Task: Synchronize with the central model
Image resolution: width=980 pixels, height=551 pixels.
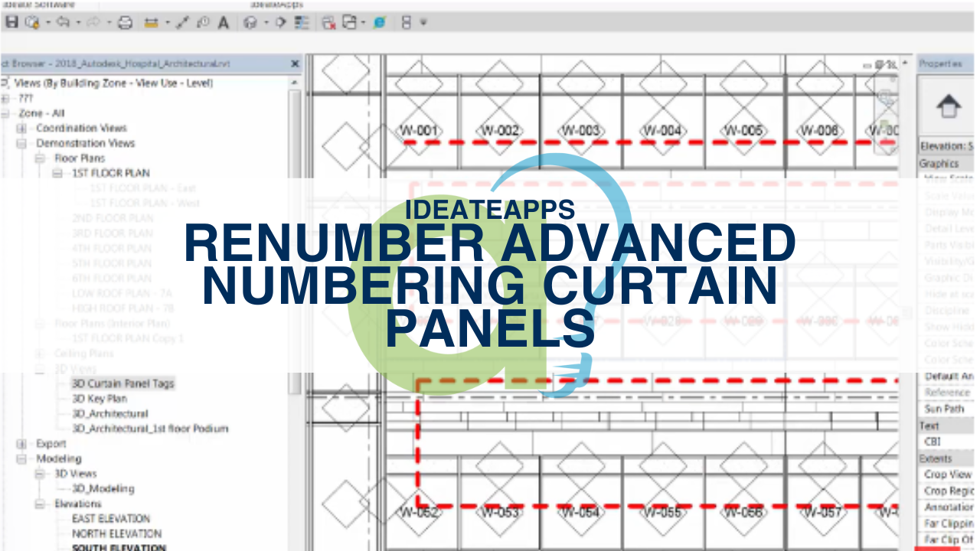Action: pos(32,23)
